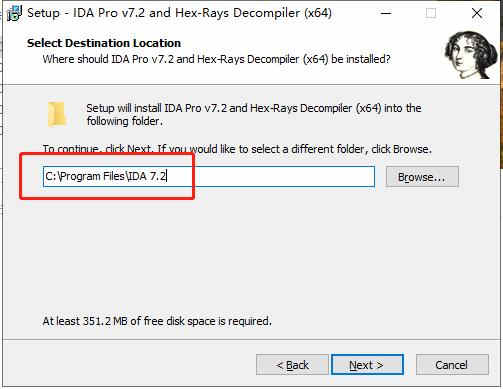Minimize the Setup window
This screenshot has height=389, width=503.
click(x=386, y=13)
